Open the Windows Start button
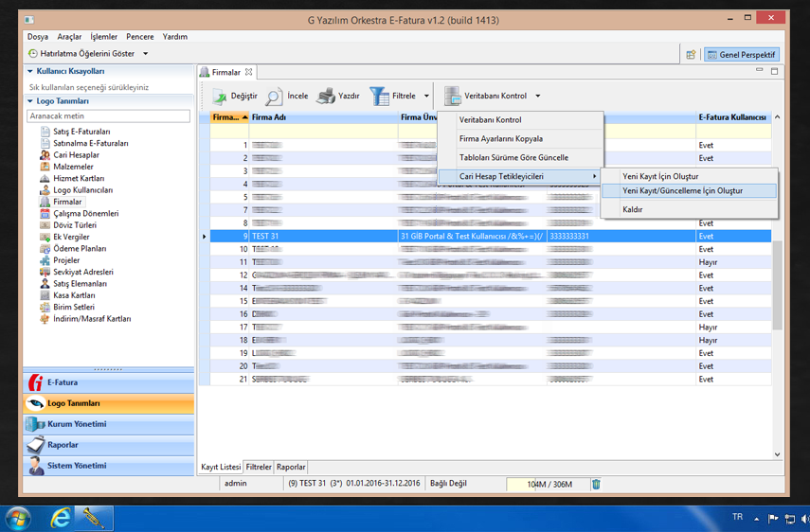 [x=17, y=518]
